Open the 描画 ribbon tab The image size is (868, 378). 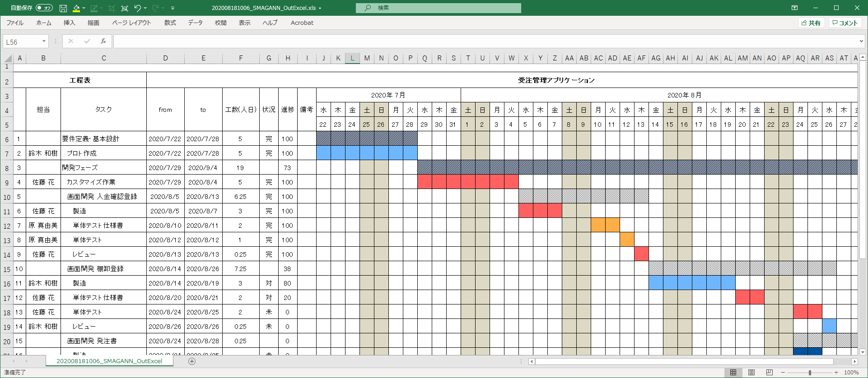click(x=93, y=23)
